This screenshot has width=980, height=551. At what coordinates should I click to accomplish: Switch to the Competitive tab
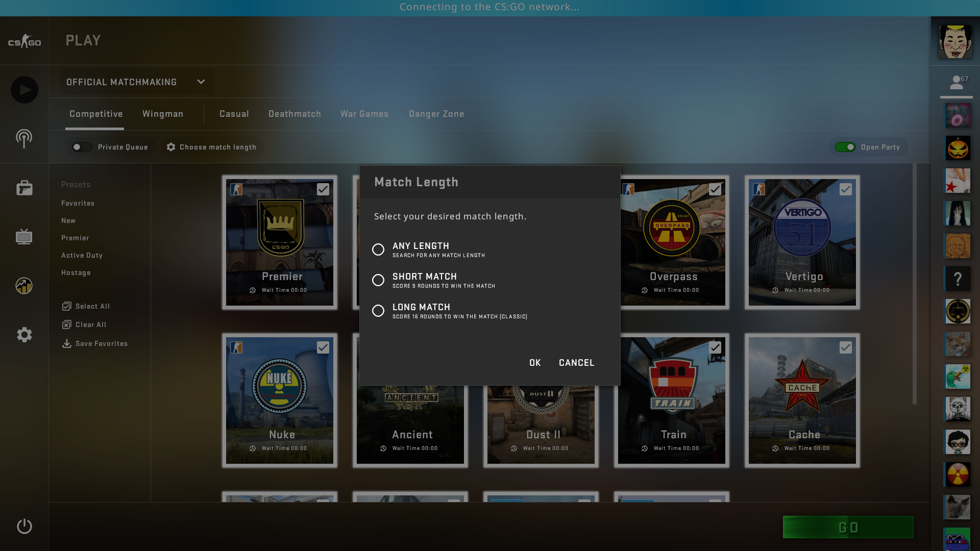[96, 114]
